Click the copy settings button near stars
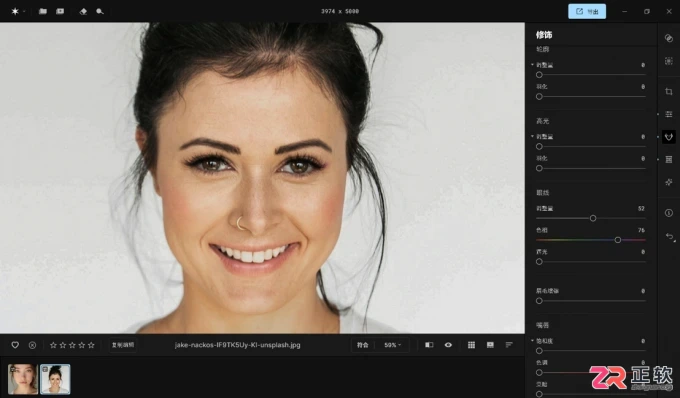The width and height of the screenshot is (680, 398). click(123, 345)
